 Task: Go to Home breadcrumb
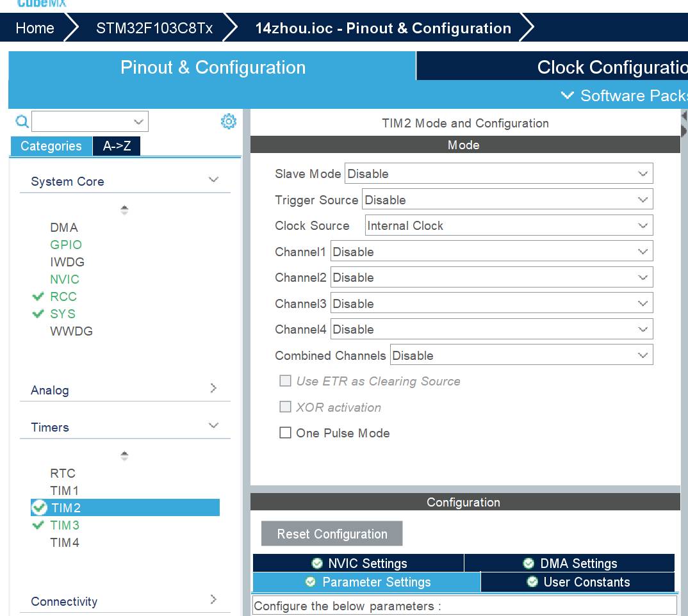[35, 28]
